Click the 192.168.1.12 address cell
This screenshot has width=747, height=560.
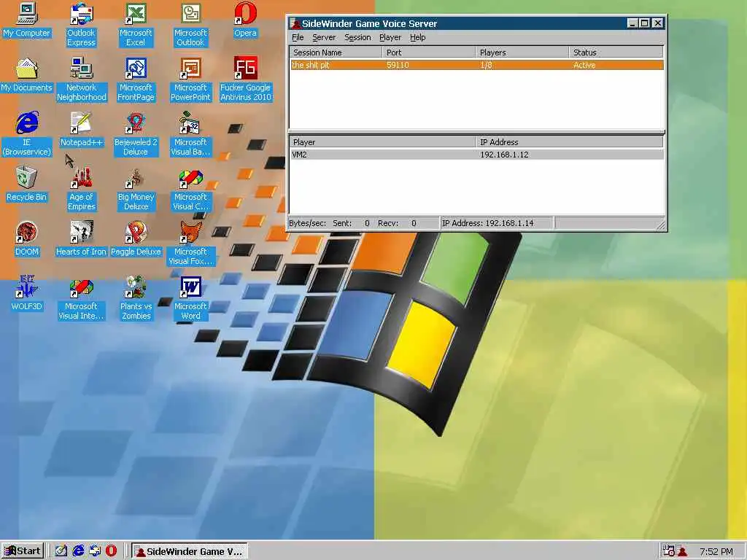pos(504,155)
